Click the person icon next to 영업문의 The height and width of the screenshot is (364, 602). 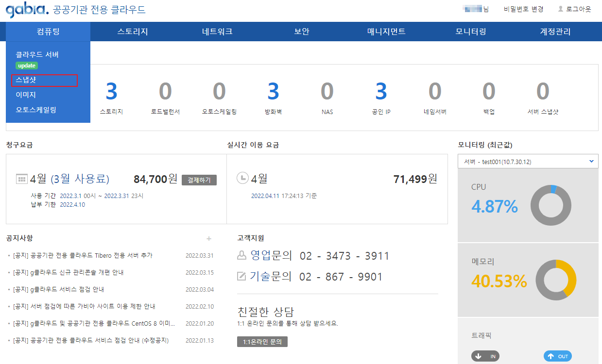(241, 255)
